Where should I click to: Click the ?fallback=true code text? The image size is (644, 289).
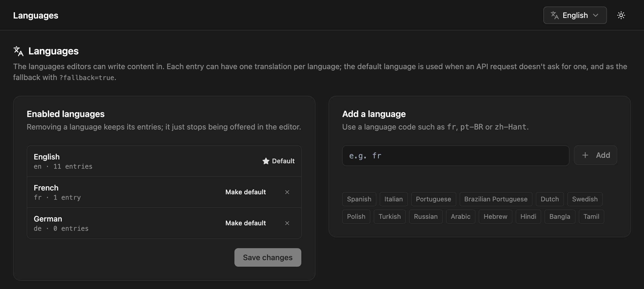87,78
